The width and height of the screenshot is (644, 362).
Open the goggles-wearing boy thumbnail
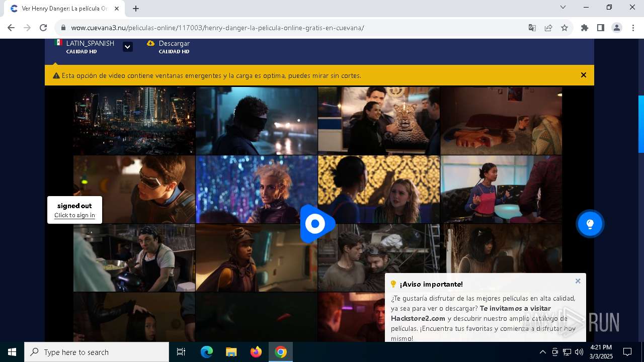point(134,189)
